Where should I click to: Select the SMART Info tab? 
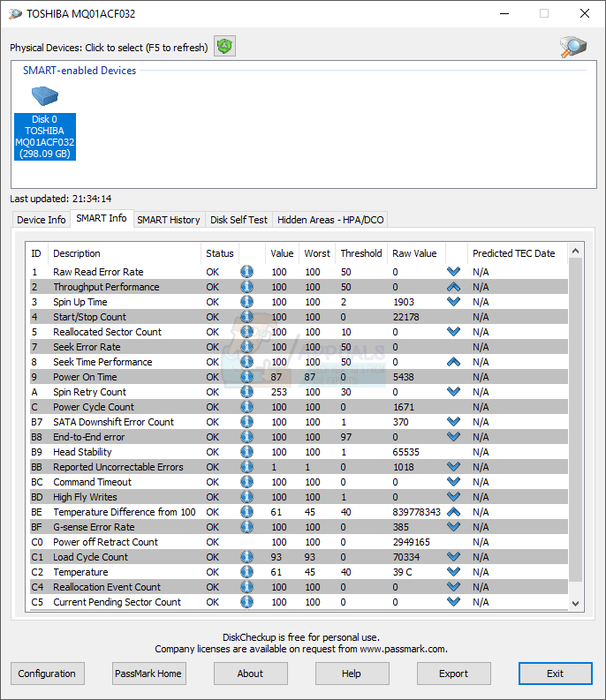pos(102,218)
